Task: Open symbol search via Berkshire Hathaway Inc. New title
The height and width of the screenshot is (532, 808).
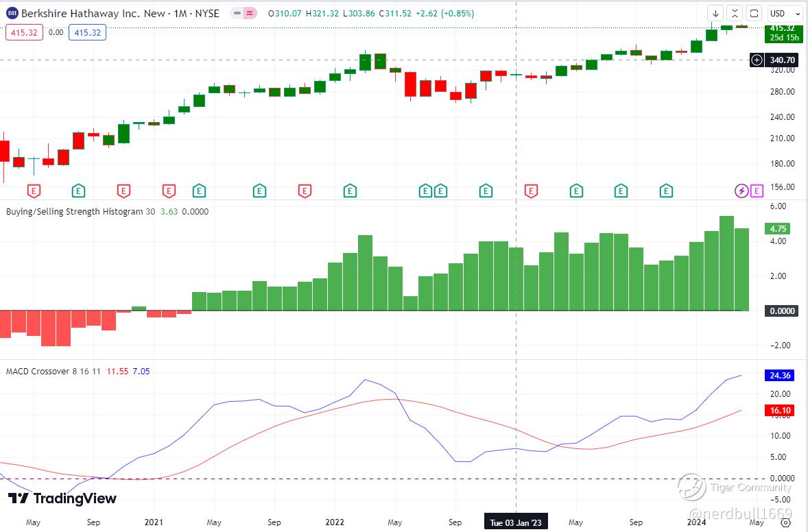Action: pyautogui.click(x=93, y=14)
